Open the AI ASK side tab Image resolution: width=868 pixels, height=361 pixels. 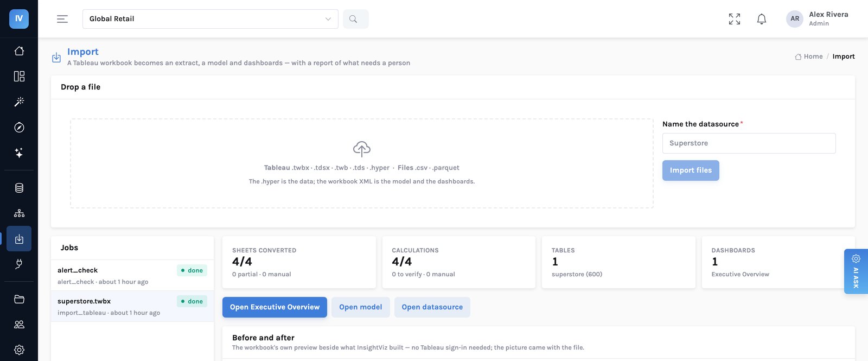pyautogui.click(x=856, y=271)
